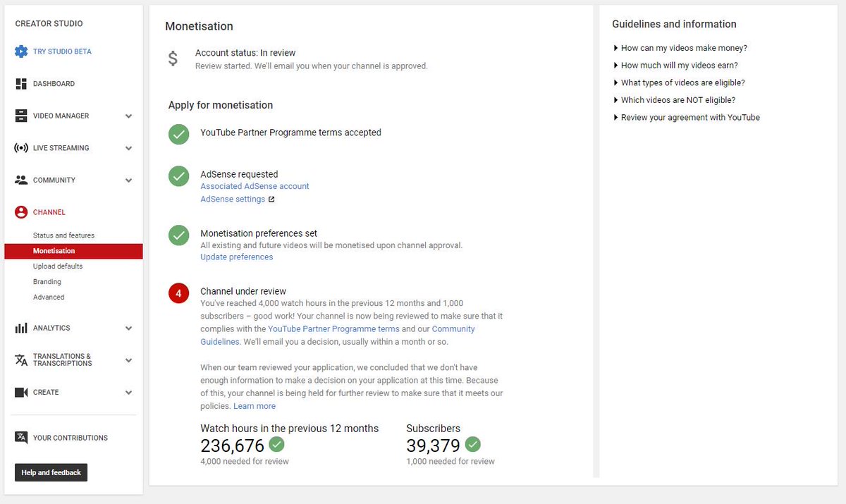The image size is (846, 504).
Task: Expand the Community section chevron
Action: (128, 180)
